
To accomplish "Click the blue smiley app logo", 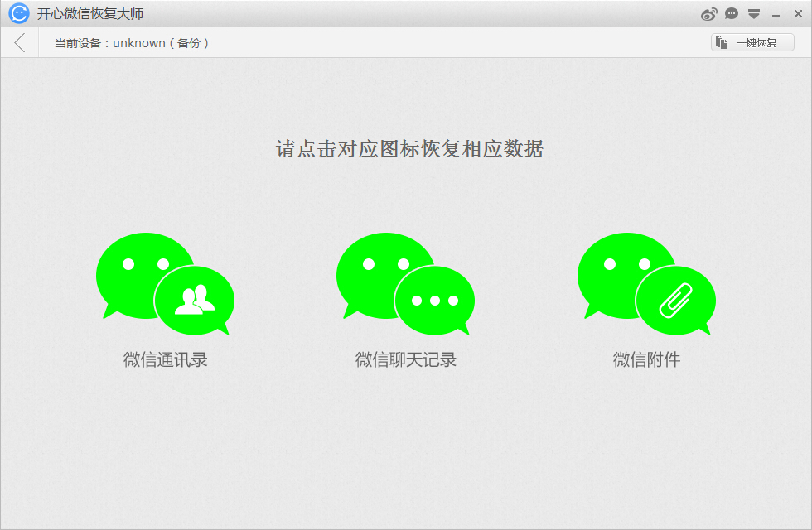I will coord(18,14).
